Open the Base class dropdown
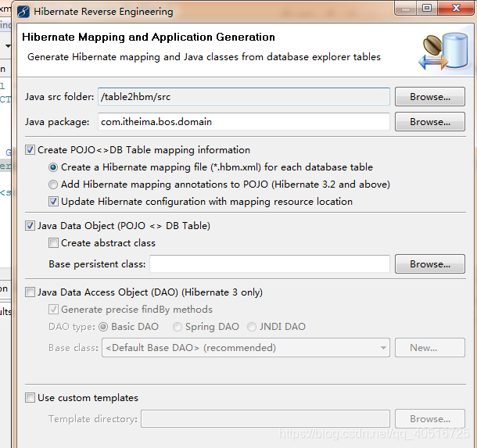 pos(246,348)
